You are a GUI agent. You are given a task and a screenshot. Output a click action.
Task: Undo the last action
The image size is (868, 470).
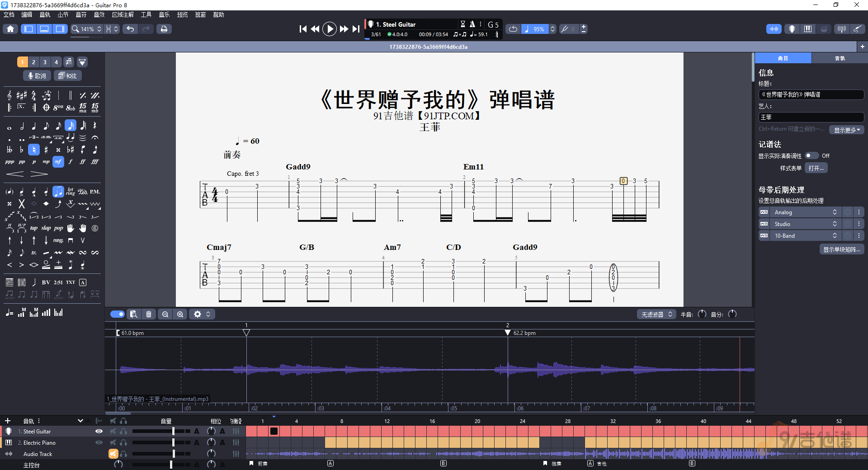(130, 29)
